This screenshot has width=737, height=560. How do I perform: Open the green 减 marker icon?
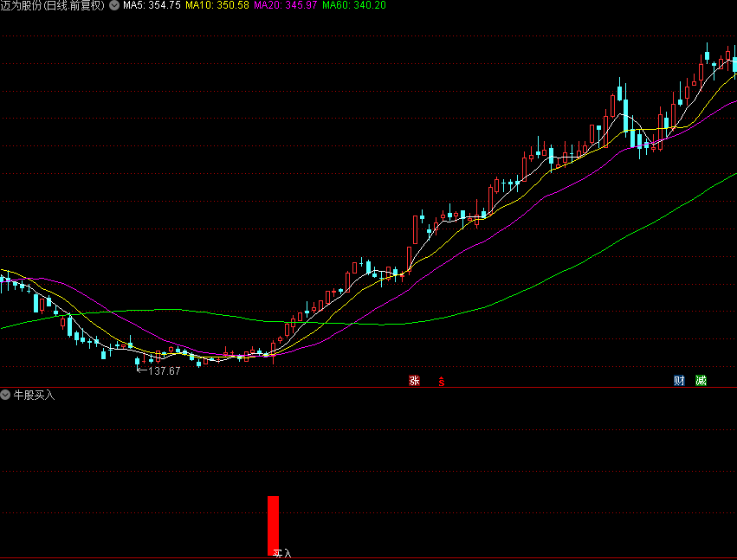(701, 381)
